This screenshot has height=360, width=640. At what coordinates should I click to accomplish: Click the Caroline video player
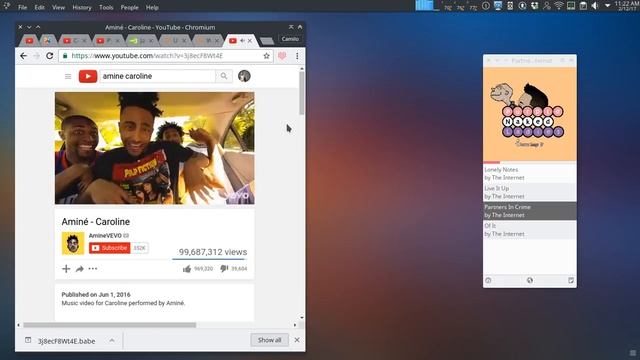[x=155, y=148]
